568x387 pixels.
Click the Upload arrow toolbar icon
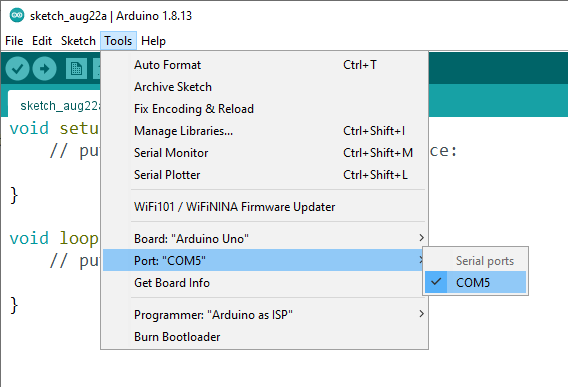pos(44,68)
